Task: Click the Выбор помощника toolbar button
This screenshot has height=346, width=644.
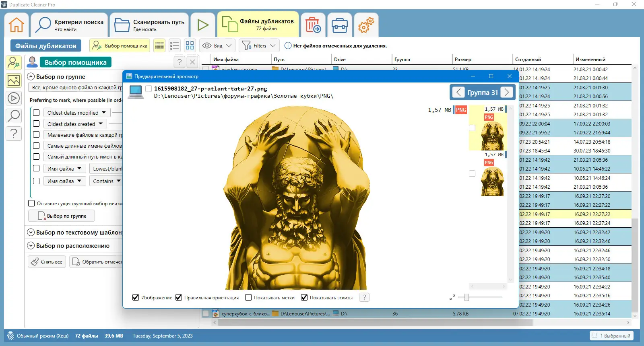Action: click(x=120, y=46)
